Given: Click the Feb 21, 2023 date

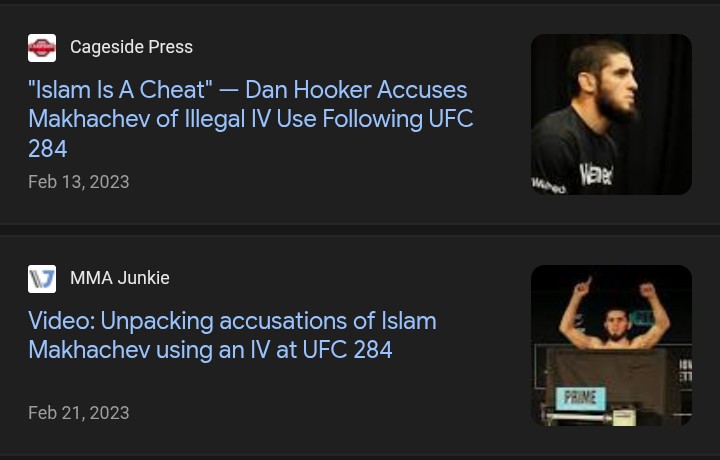Looking at the screenshot, I should [x=79, y=413].
